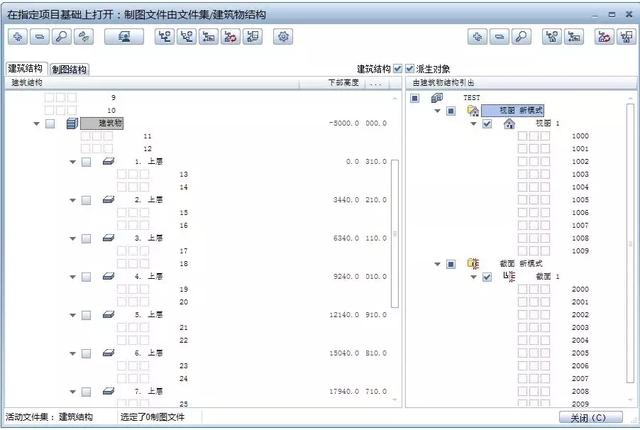
Task: Click the '...' column header
Action: coord(376,83)
